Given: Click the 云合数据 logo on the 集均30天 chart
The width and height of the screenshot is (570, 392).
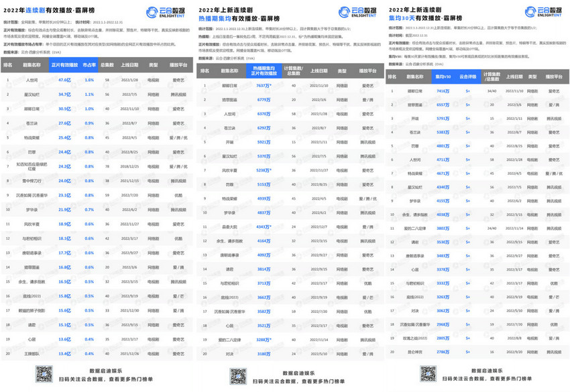Looking at the screenshot, I should click(x=547, y=12).
